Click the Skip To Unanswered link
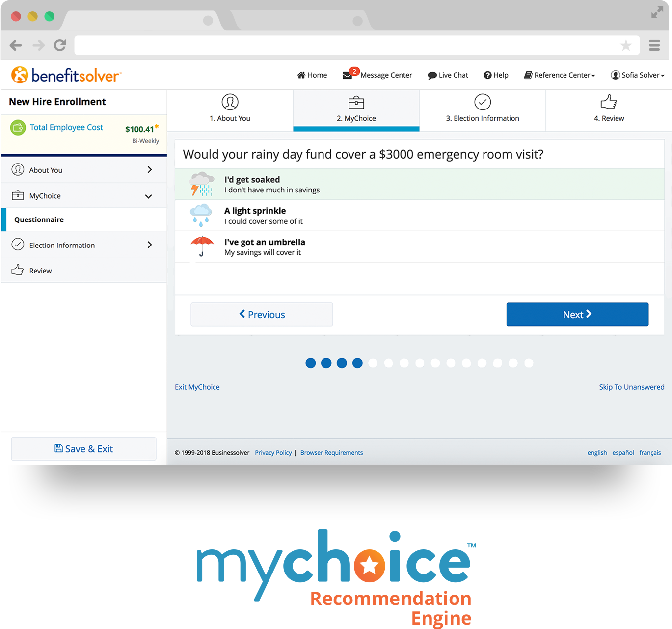 pyautogui.click(x=631, y=387)
